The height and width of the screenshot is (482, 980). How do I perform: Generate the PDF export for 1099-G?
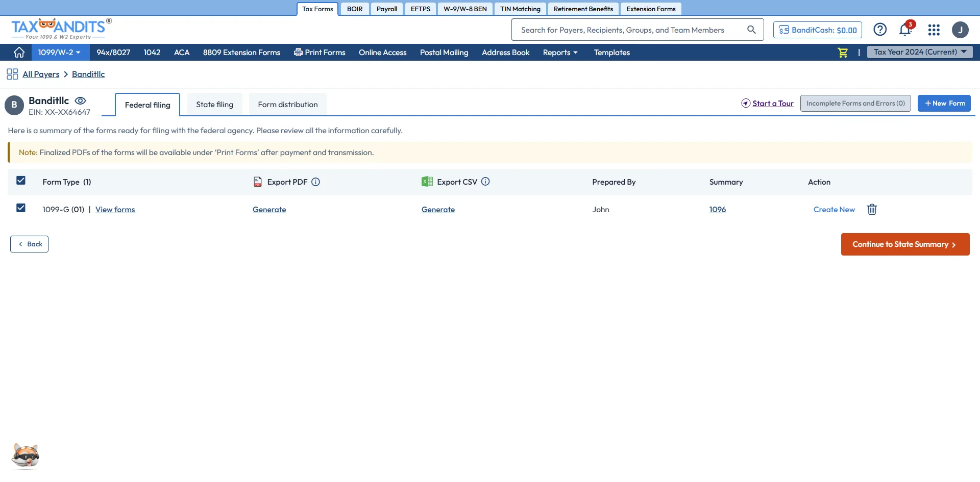(269, 209)
